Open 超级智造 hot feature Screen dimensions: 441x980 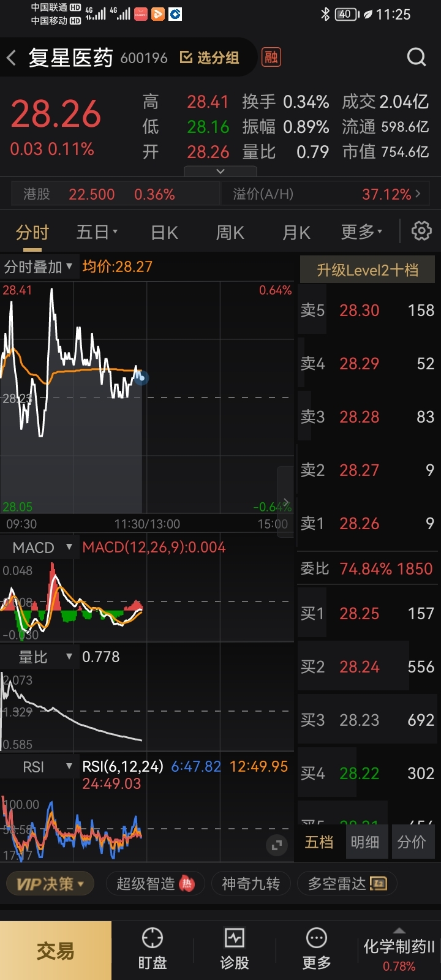[x=156, y=884]
